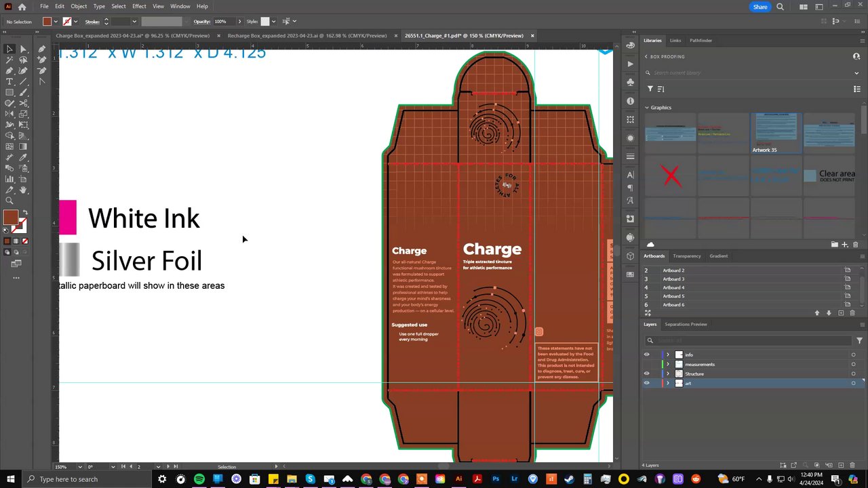
Task: Show the measurements layer
Action: tap(646, 365)
